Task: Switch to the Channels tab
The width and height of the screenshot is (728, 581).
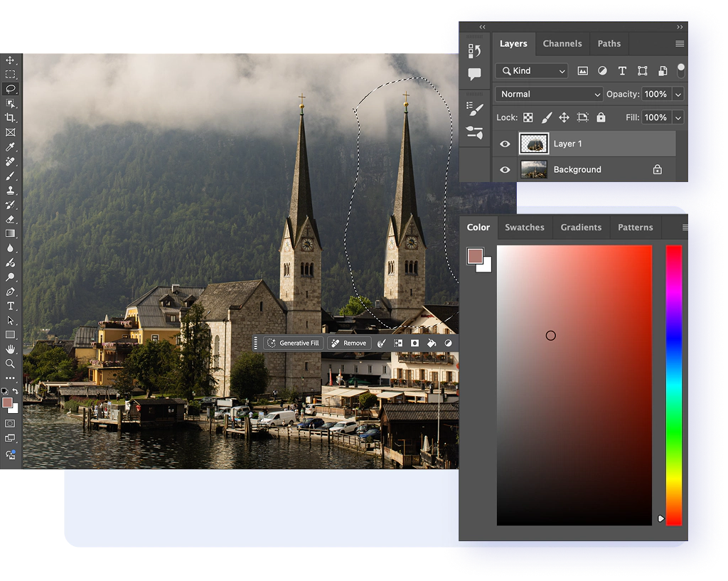Action: [562, 43]
